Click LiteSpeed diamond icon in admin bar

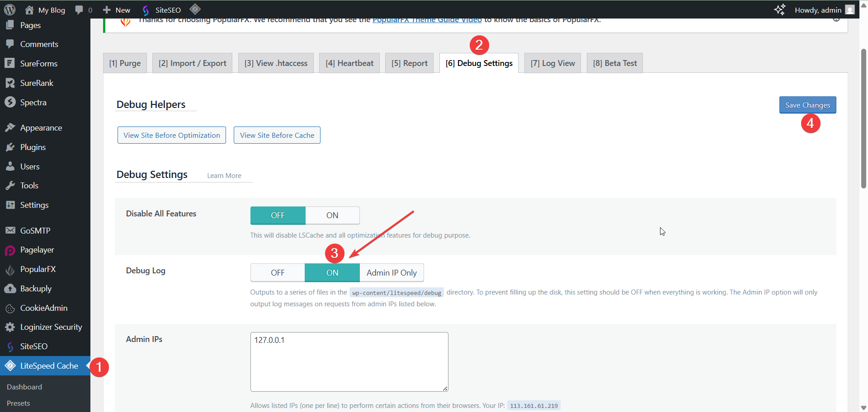(x=195, y=9)
